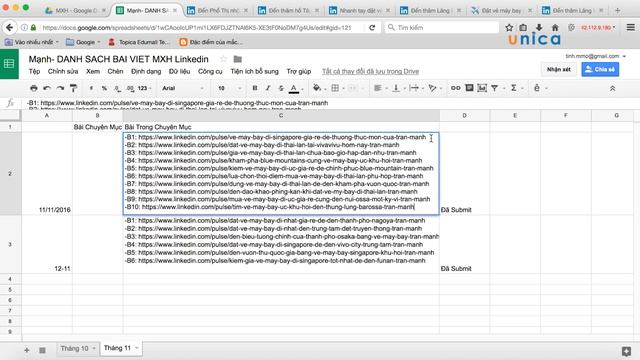Open vertical align options
The width and height of the screenshot is (640, 360).
click(396, 88)
